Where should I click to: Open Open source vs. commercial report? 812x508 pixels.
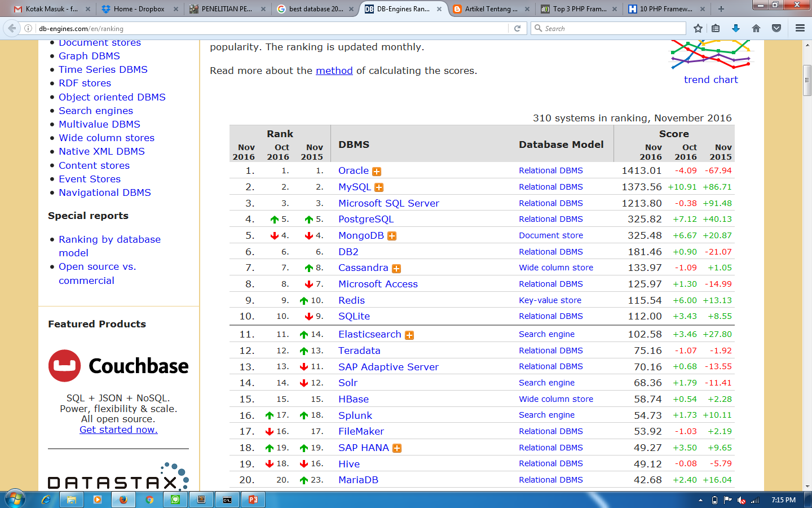point(98,273)
